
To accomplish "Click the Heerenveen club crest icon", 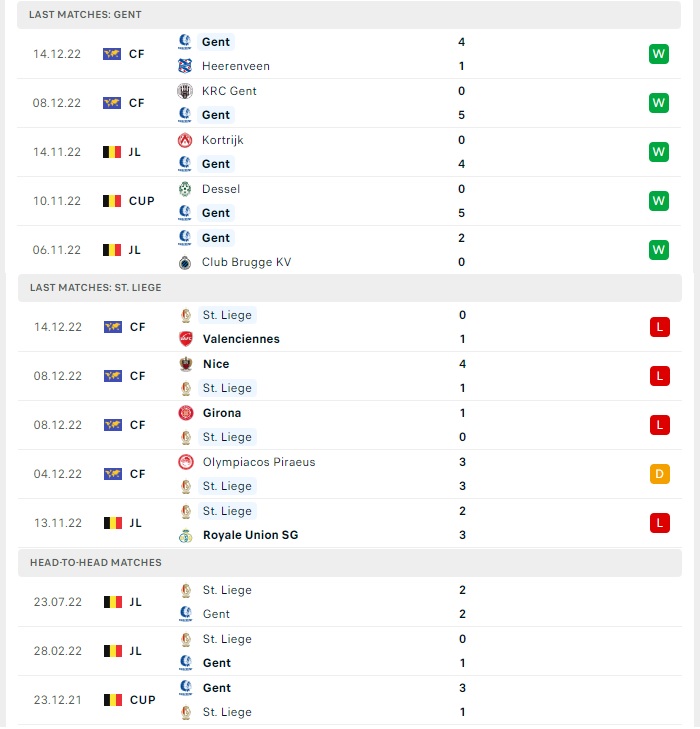I will tap(185, 66).
